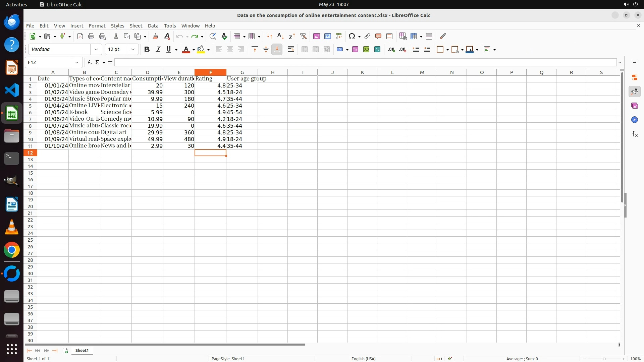Screen dimensions: 644x362
Task: Click the Format as Percent icon
Action: pyautogui.click(x=355, y=49)
